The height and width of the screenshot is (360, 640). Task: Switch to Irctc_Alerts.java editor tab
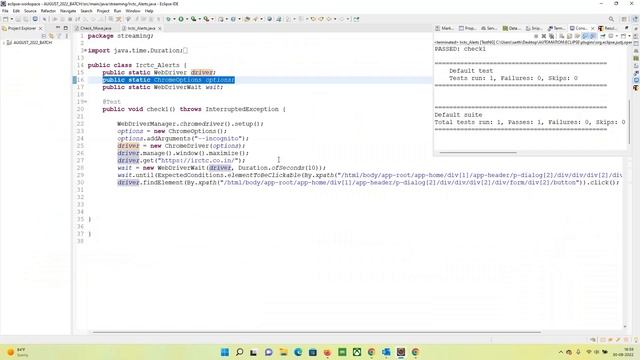click(141, 28)
